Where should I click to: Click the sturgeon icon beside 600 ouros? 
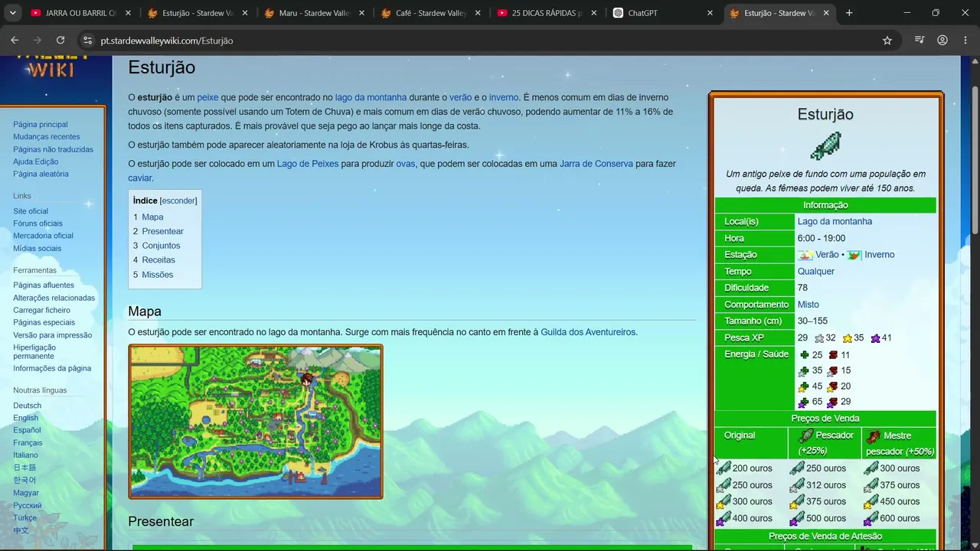[871, 518]
